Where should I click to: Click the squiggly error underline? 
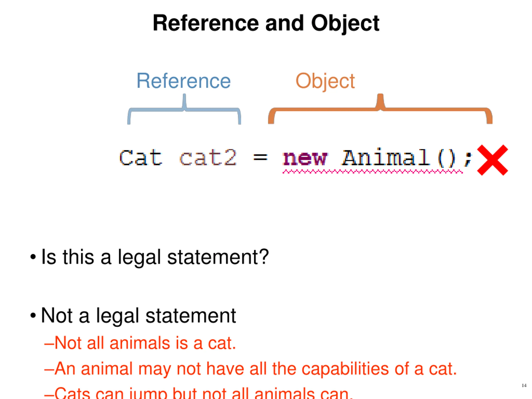[373, 171]
